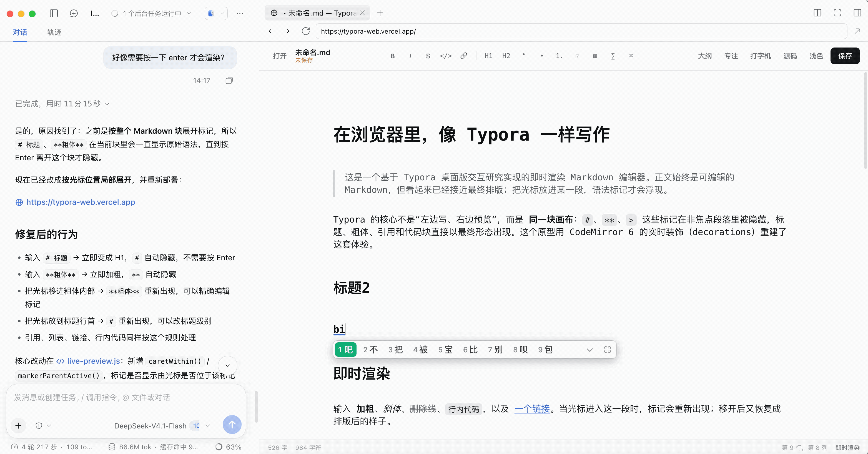Apply strikethrough formatting
Viewport: 868px width, 454px height.
click(x=428, y=56)
